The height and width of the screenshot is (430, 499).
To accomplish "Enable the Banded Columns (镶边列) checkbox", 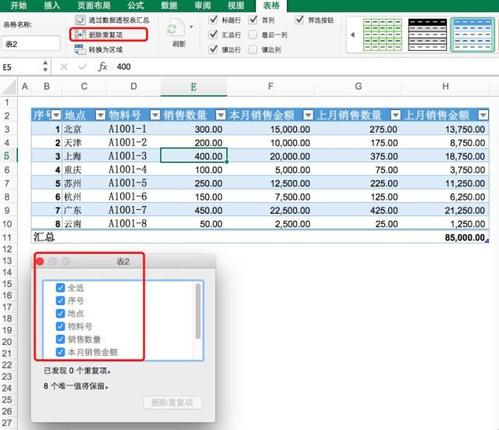I will 253,50.
